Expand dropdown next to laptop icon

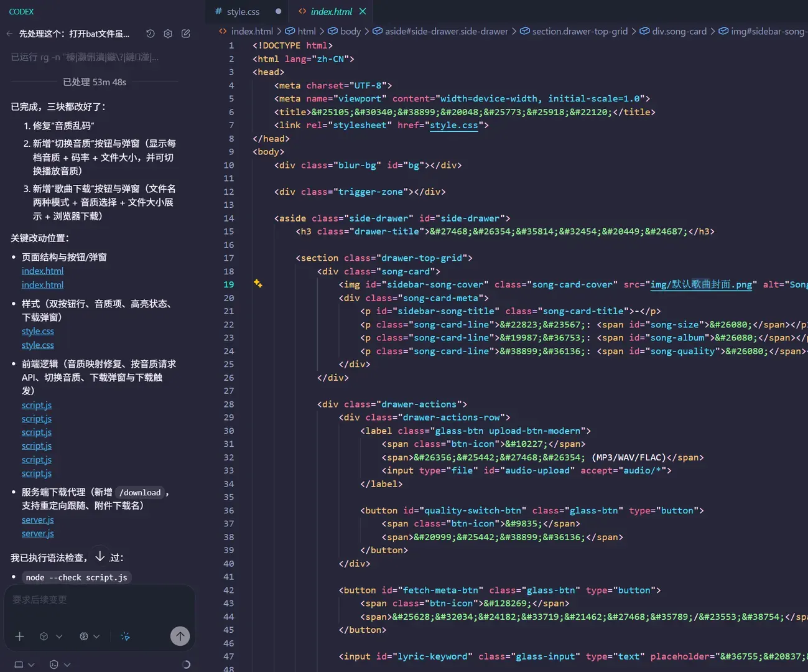click(31, 665)
